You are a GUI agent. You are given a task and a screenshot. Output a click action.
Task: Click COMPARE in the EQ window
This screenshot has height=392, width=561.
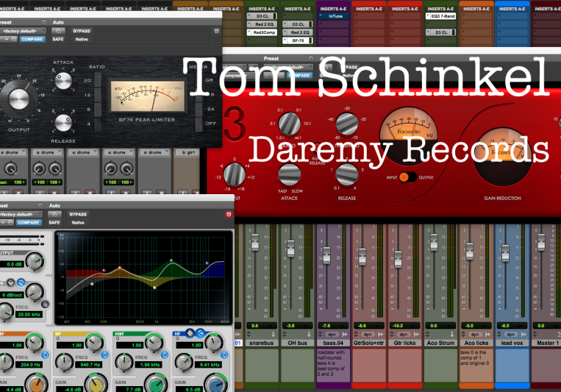coord(28,222)
